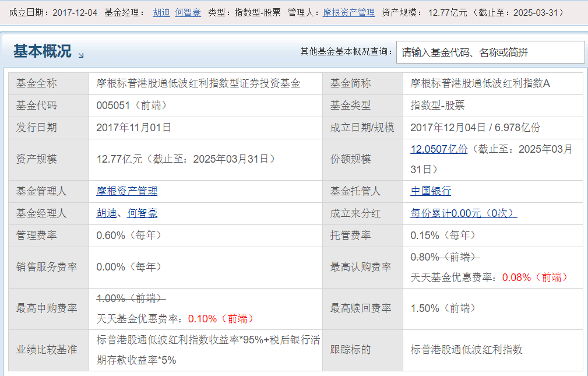Open 摩根资产管理 link in 基金管理人 row
Viewport: 588px width, 376px height.
[127, 191]
